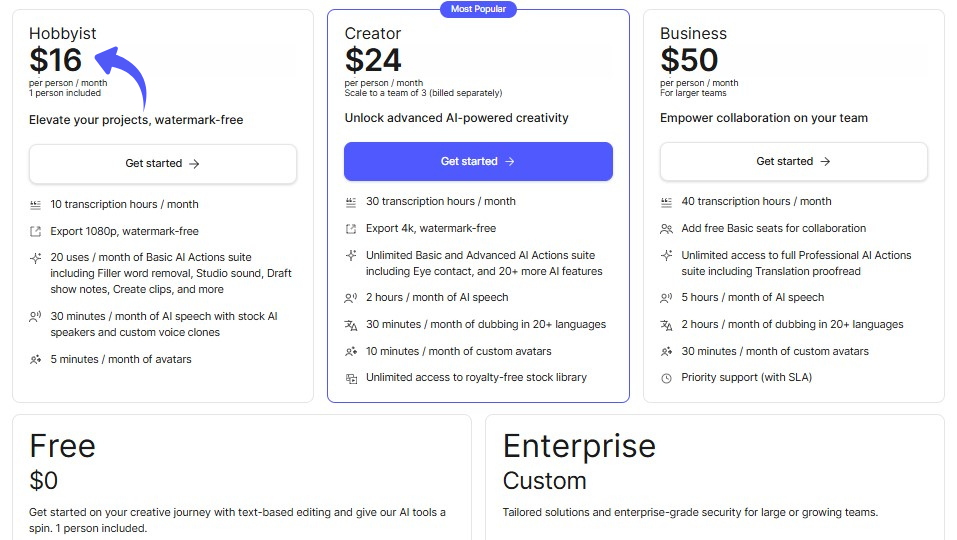Click the Basic AI Actions sparkle icon
The image size is (957, 540).
pyautogui.click(x=36, y=258)
